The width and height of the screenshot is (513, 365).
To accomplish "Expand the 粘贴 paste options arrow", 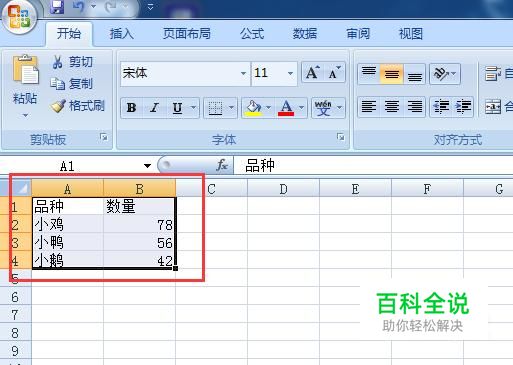I will click(x=25, y=116).
